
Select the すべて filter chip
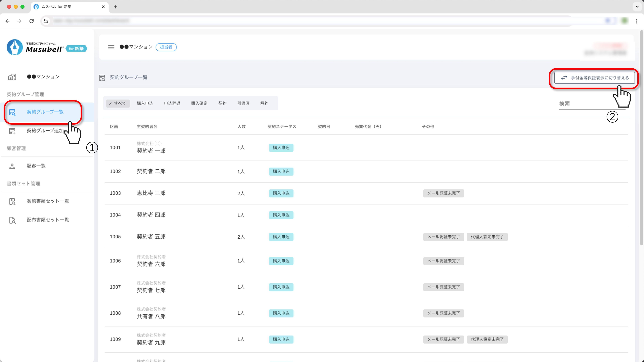click(x=118, y=103)
